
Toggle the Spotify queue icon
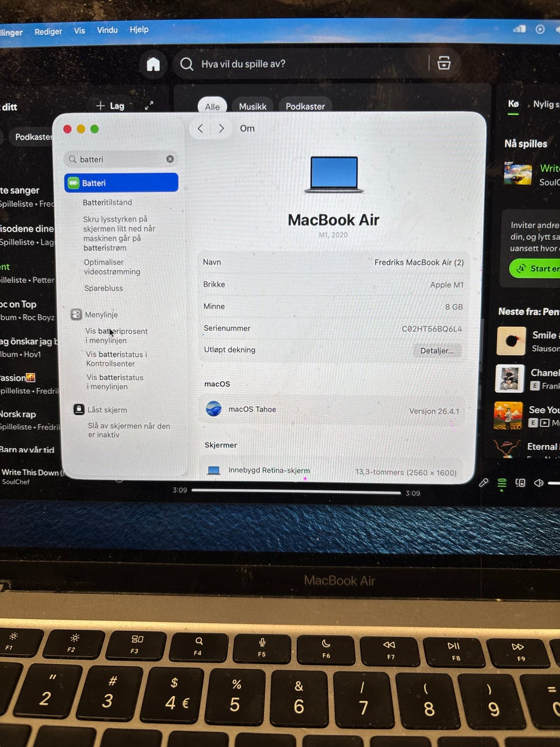point(502,483)
